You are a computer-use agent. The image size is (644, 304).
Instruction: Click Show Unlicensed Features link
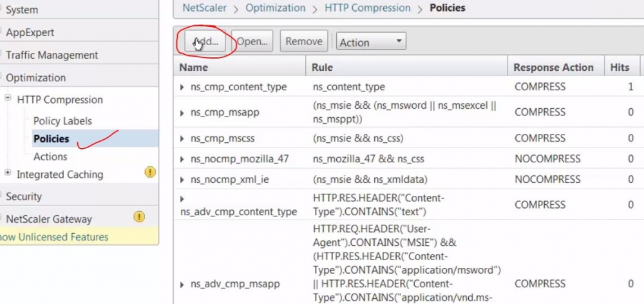click(54, 237)
